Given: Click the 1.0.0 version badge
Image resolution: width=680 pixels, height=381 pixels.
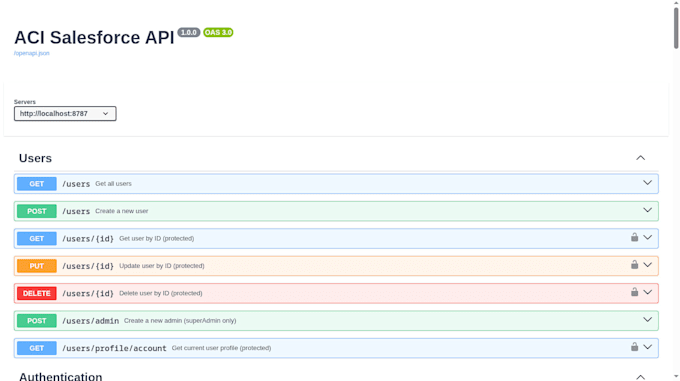Looking at the screenshot, I should point(189,33).
